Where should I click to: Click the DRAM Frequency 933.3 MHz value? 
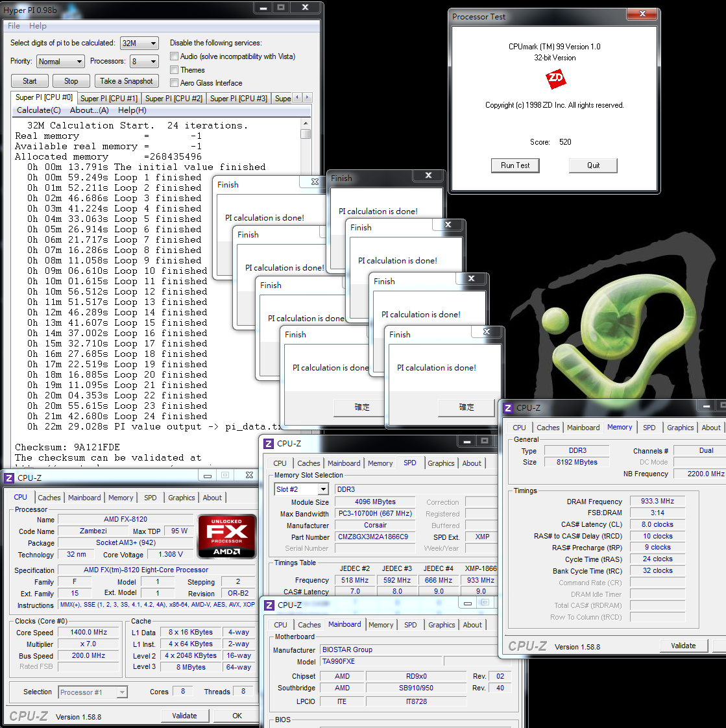point(657,501)
